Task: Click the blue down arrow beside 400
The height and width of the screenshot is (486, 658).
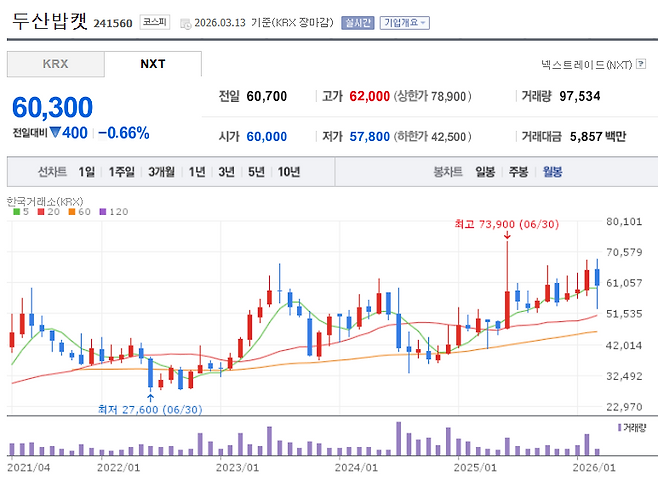Action: (54, 132)
